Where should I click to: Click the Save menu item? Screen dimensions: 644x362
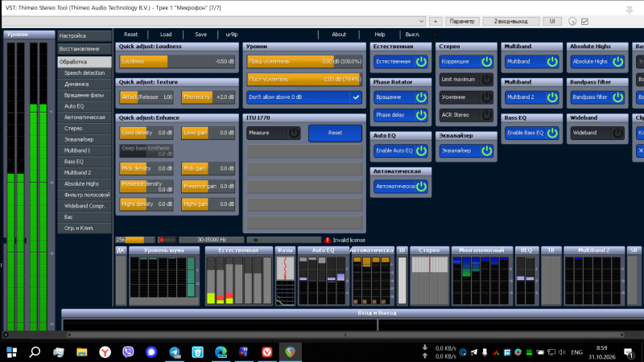point(200,35)
